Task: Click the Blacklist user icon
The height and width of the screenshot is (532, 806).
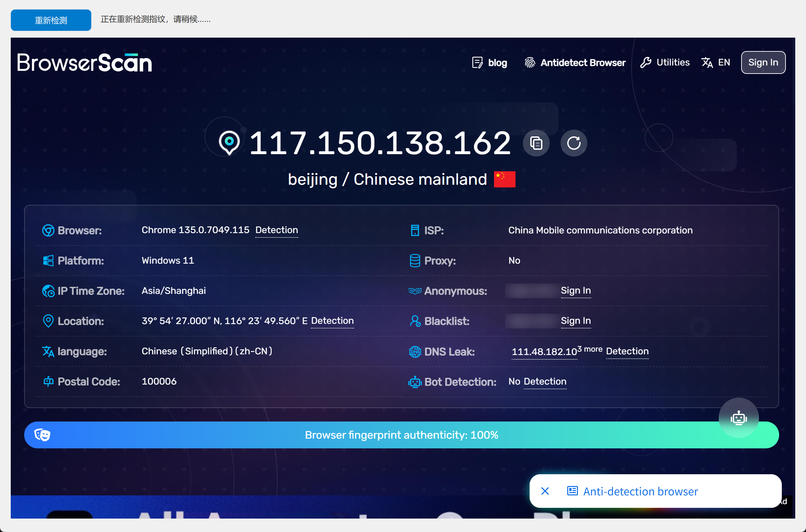Action: 415,321
